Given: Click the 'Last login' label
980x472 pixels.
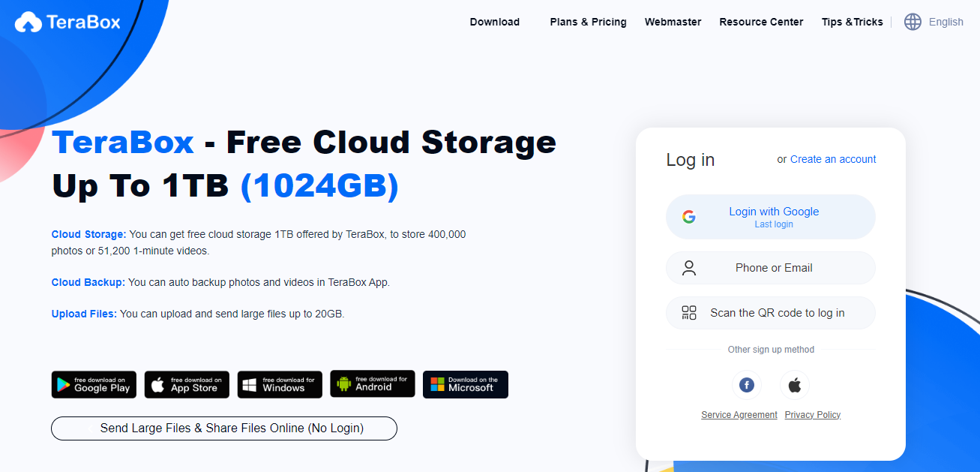Looking at the screenshot, I should coord(774,224).
